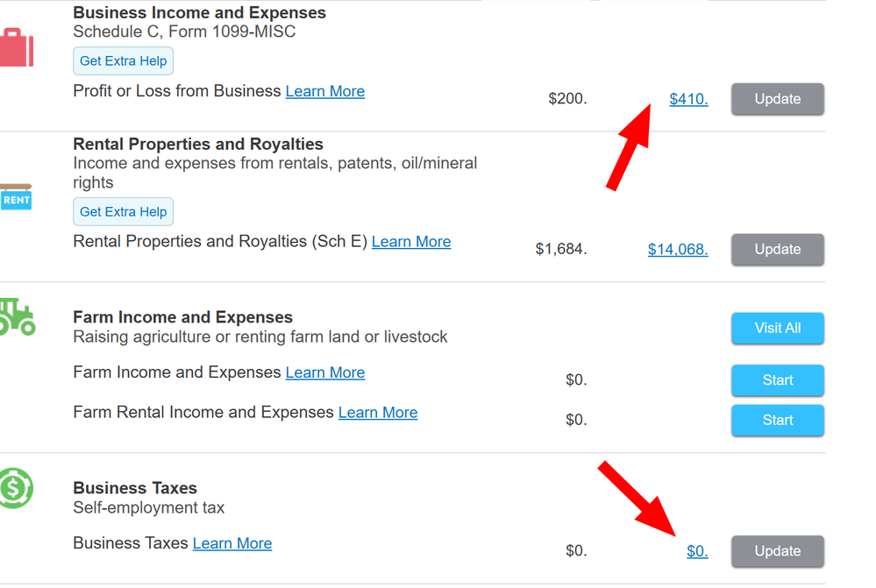Screen dimensions: 876x588
Task: Start Farm Income and Expenses
Action: [777, 380]
